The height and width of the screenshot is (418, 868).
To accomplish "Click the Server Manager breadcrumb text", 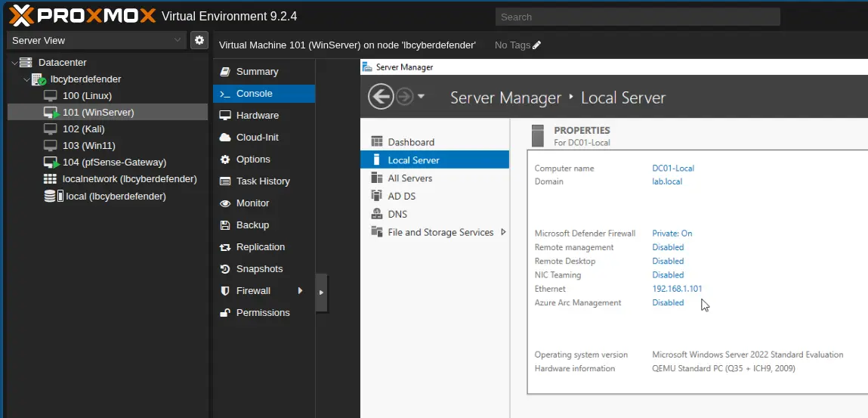I will tap(506, 98).
